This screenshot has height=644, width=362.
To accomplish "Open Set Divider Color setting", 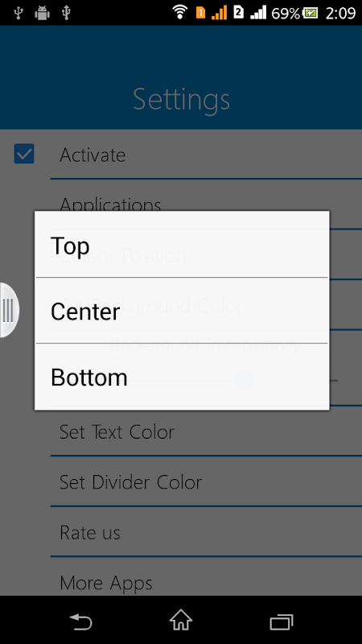I will pyautogui.click(x=206, y=482).
